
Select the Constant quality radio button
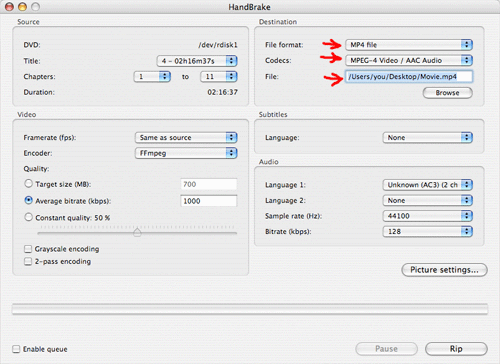point(29,217)
